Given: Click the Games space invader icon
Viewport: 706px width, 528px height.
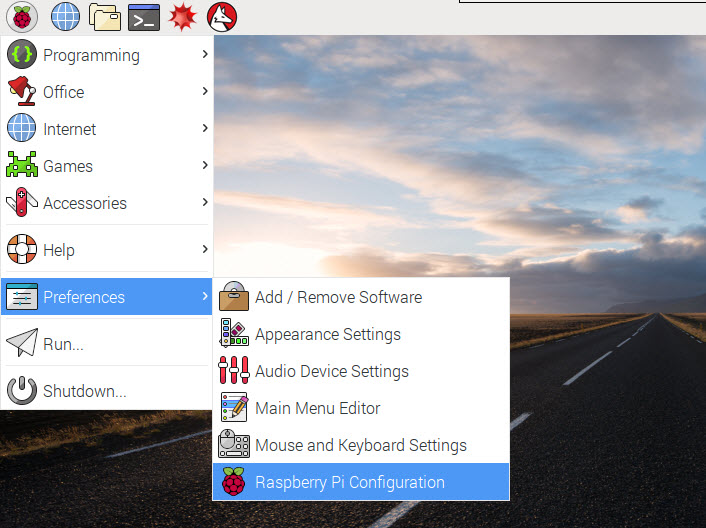Looking at the screenshot, I should tap(22, 165).
